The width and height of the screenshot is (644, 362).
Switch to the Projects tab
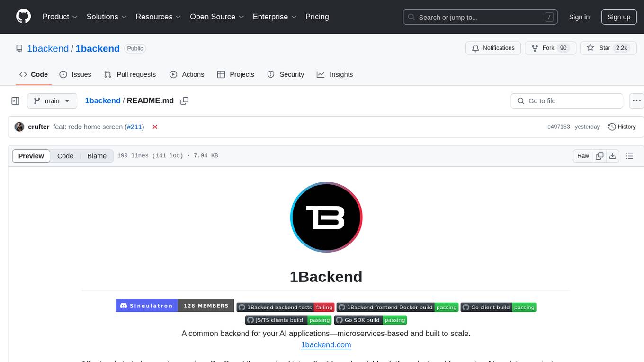[x=236, y=74]
